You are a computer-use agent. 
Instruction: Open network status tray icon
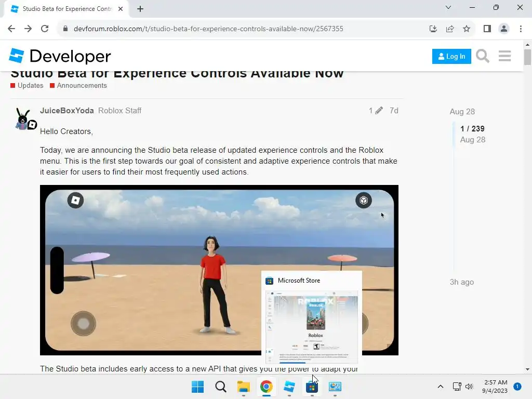click(x=457, y=387)
